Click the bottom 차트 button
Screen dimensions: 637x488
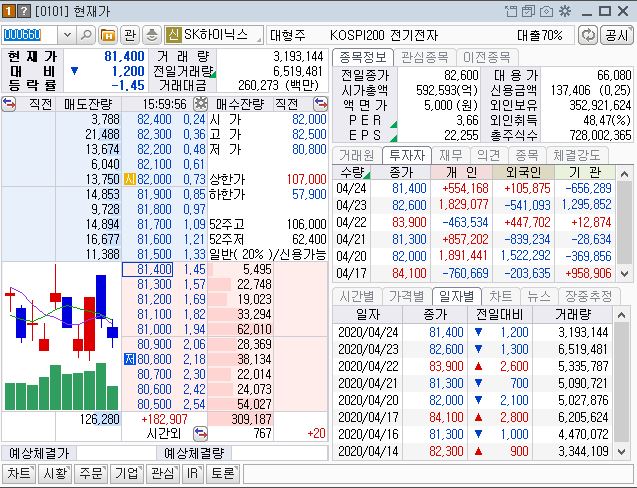[19, 473]
